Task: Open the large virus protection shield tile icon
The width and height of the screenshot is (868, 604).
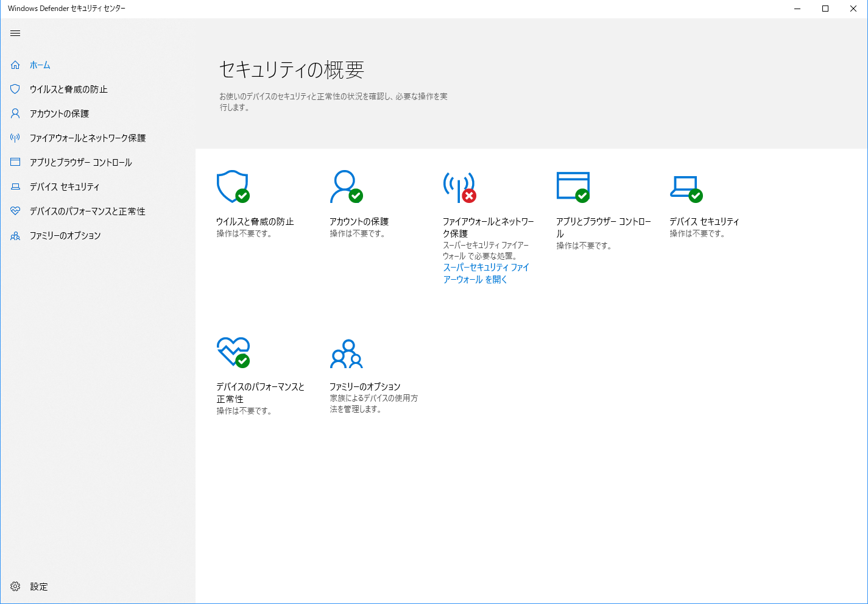Action: [x=233, y=187]
